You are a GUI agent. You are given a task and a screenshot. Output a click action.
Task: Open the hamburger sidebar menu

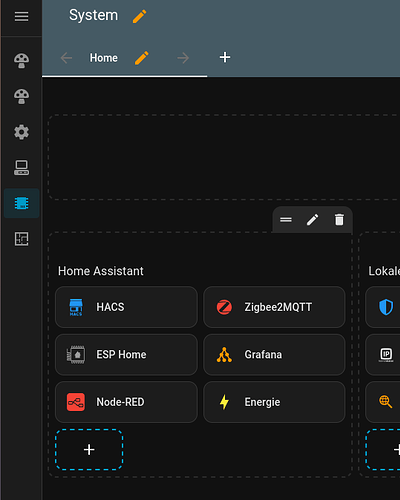(x=21, y=16)
